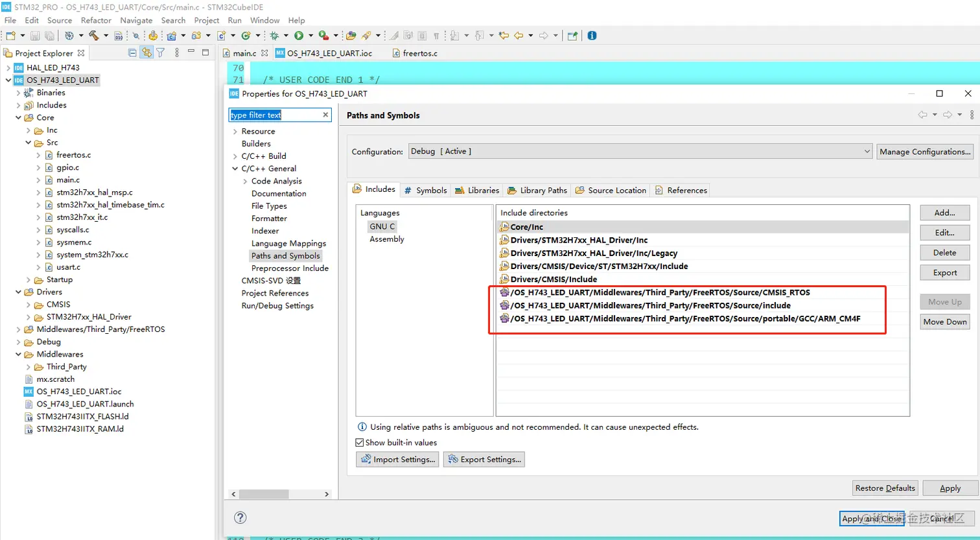Image resolution: width=980 pixels, height=540 pixels.
Task: Click the Add... button
Action: click(944, 213)
